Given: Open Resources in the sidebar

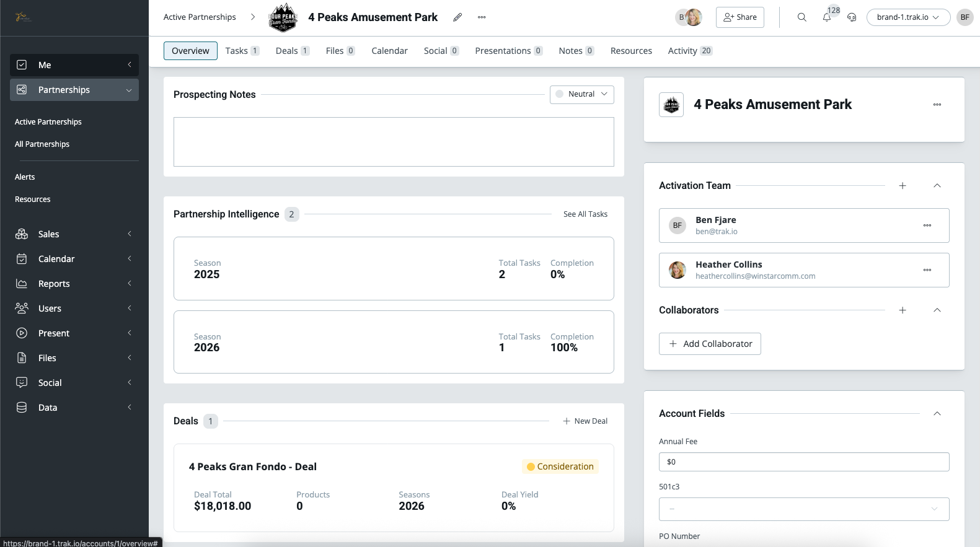Looking at the screenshot, I should tap(33, 199).
